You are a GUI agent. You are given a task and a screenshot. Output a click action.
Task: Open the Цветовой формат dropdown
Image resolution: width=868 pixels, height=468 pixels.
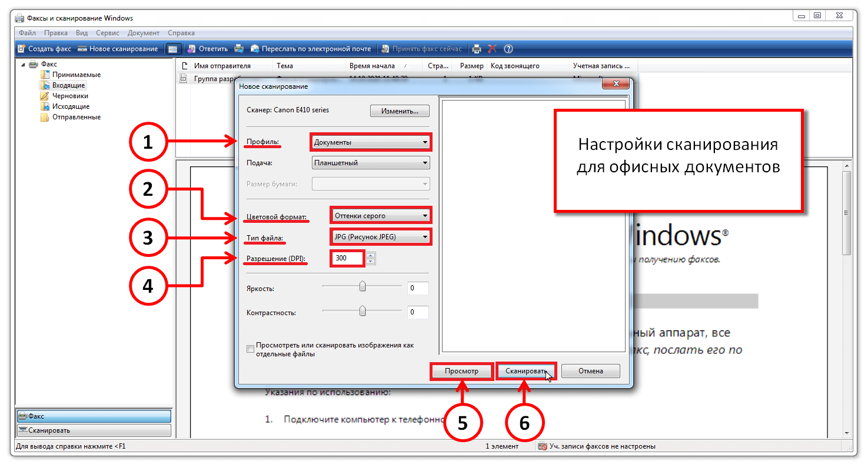[x=381, y=216]
